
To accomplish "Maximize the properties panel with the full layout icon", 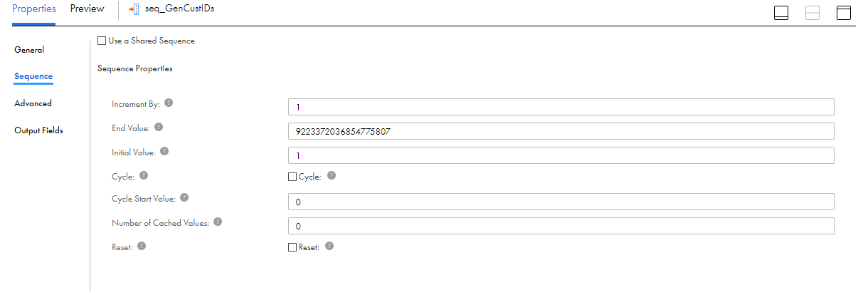I will 844,13.
